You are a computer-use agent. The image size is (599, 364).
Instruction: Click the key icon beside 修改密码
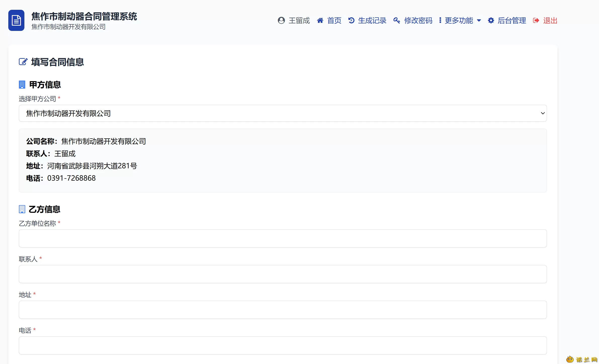[397, 20]
